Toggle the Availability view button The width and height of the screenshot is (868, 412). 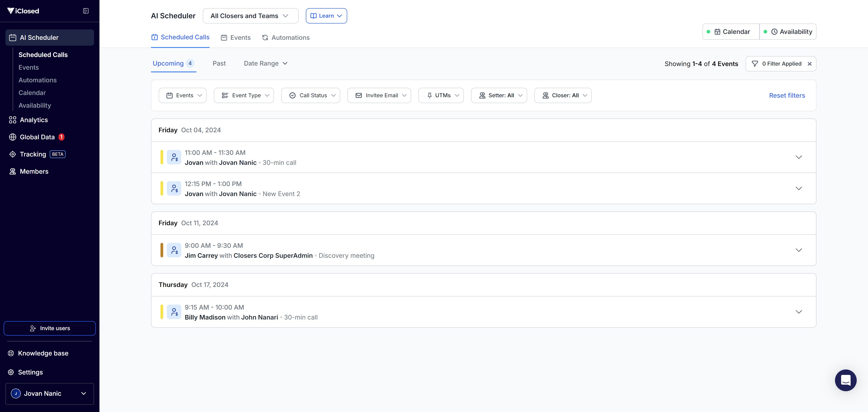[788, 32]
